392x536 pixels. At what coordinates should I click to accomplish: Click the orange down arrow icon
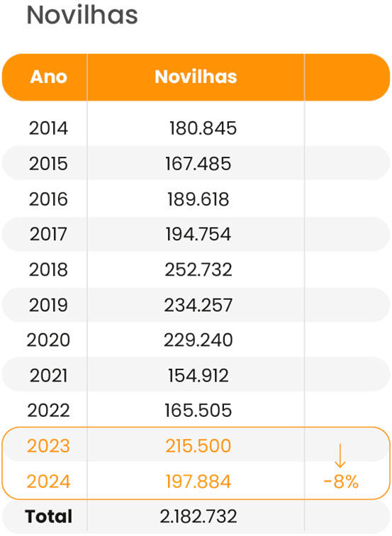pyautogui.click(x=340, y=455)
